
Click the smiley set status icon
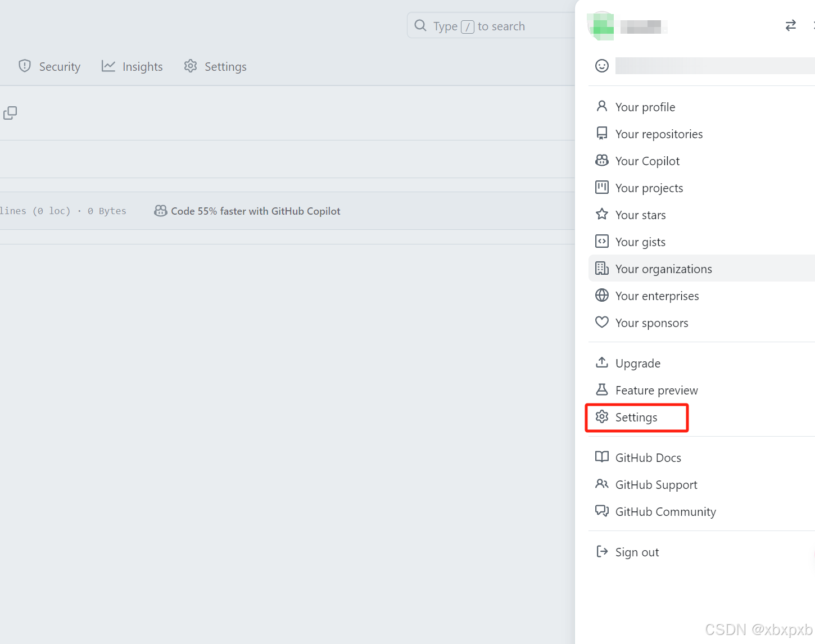tap(602, 66)
